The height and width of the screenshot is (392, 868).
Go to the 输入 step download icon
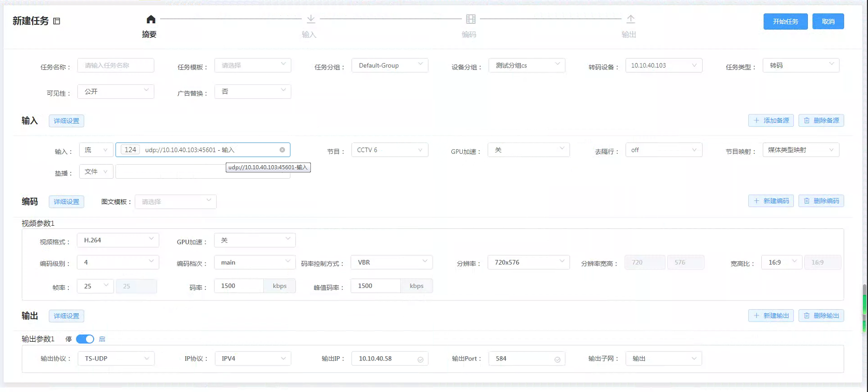click(x=311, y=19)
